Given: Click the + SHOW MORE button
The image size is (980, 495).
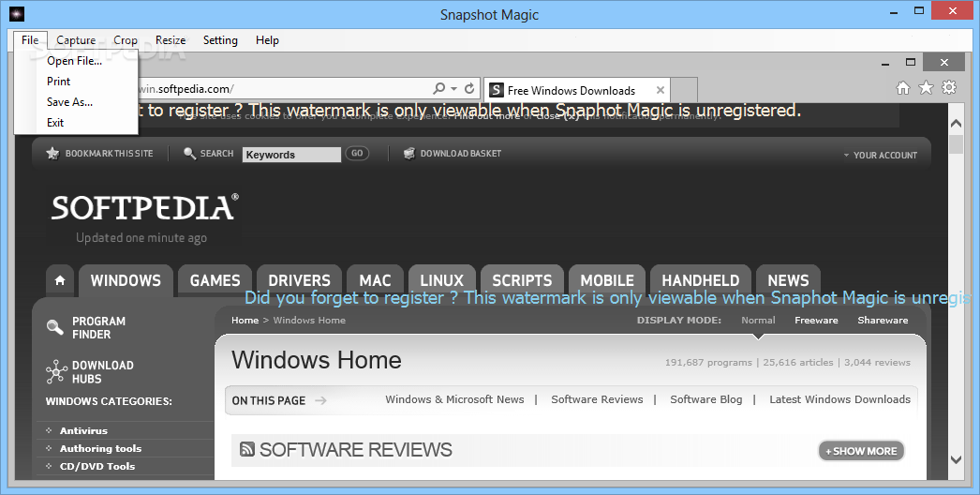Looking at the screenshot, I should pos(861,451).
